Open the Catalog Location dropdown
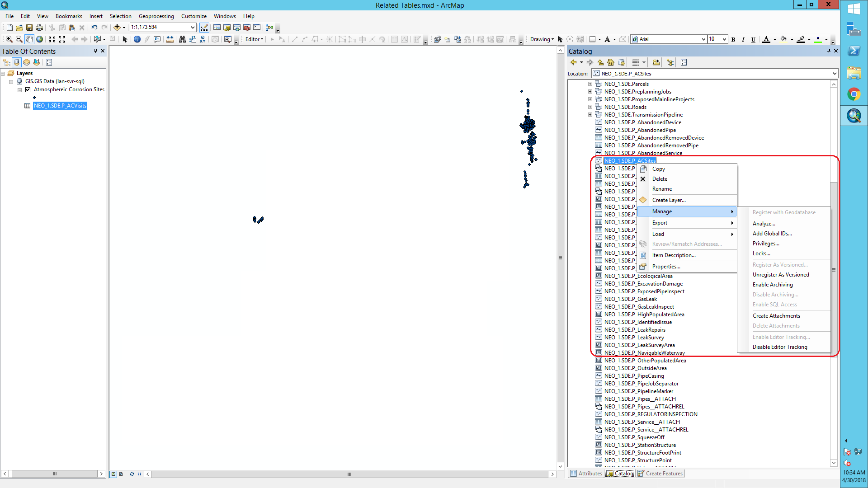Image resolution: width=868 pixels, height=488 pixels. (834, 74)
